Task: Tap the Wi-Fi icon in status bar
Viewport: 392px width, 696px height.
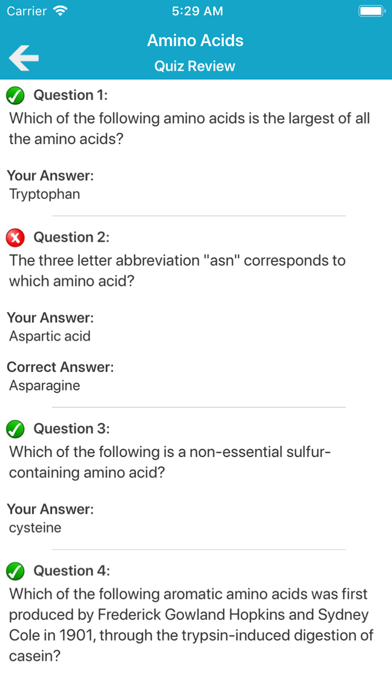Action: 59,11
